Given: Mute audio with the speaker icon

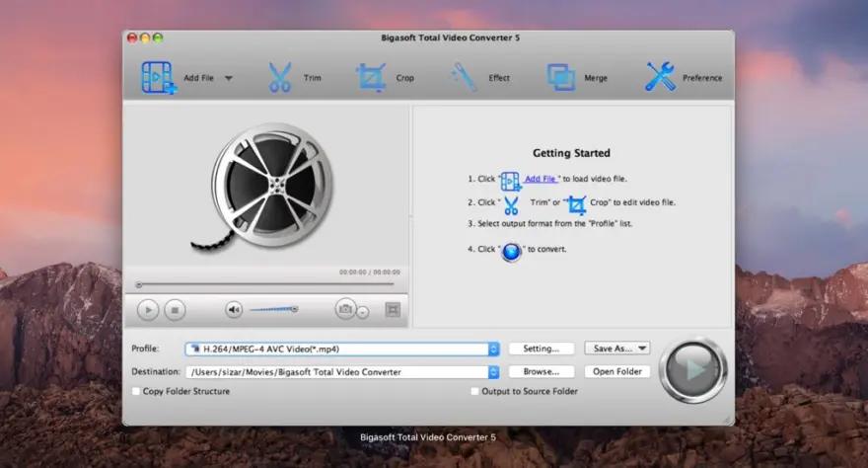Looking at the screenshot, I should (x=234, y=310).
